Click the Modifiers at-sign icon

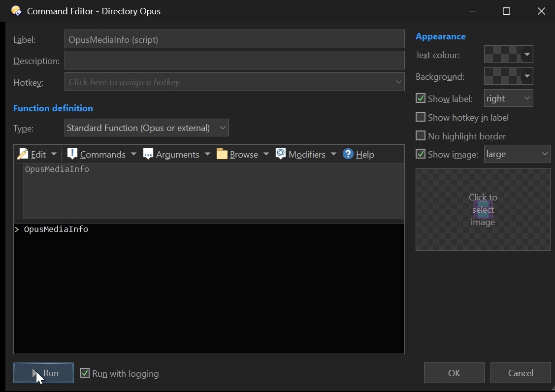(281, 154)
